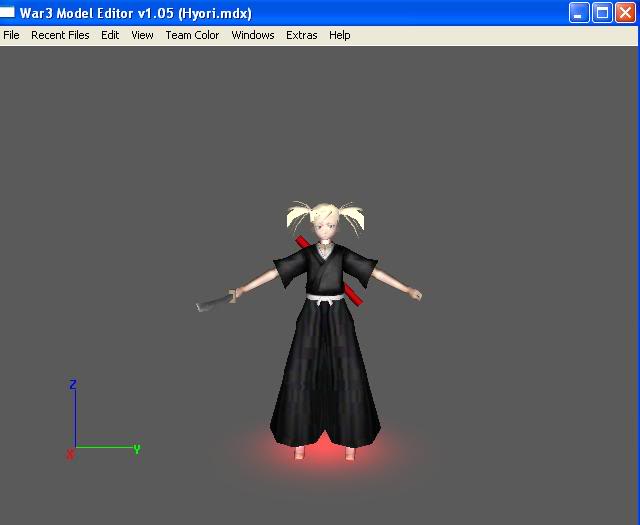
Task: Click the sword held by the model
Action: coord(216,302)
